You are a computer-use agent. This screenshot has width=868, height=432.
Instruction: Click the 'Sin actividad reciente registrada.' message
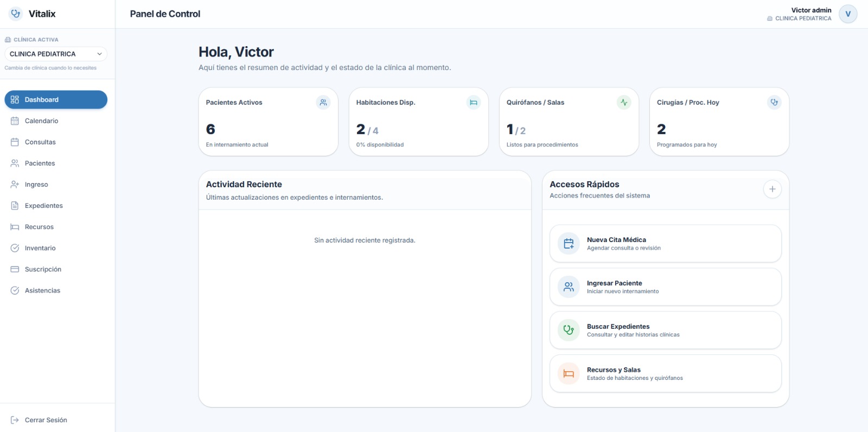(x=365, y=240)
